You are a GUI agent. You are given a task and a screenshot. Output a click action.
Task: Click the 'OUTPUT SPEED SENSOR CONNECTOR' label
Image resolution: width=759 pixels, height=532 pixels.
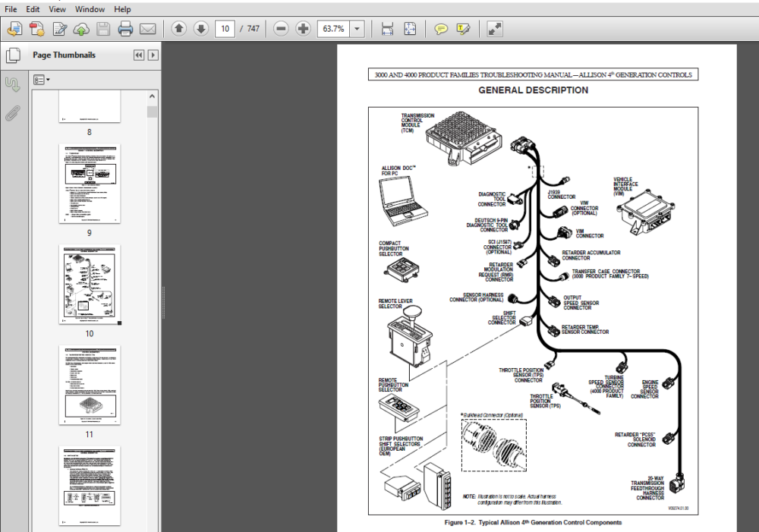point(581,303)
